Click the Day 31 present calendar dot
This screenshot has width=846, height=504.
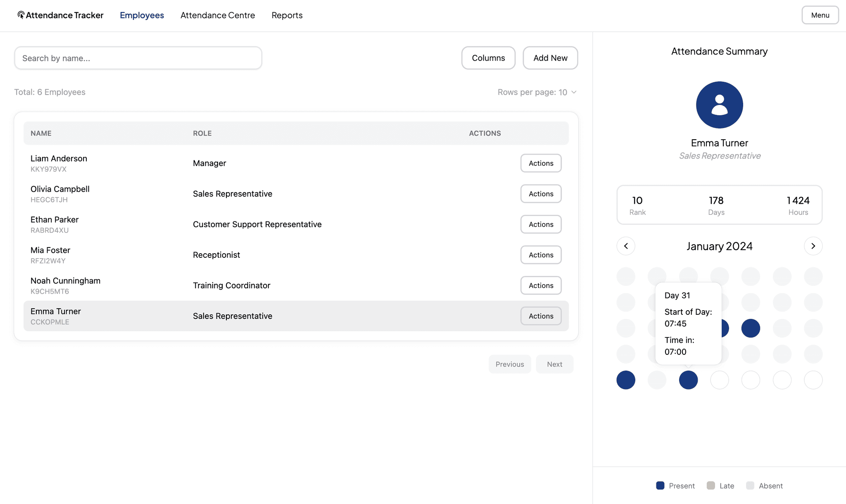click(688, 380)
